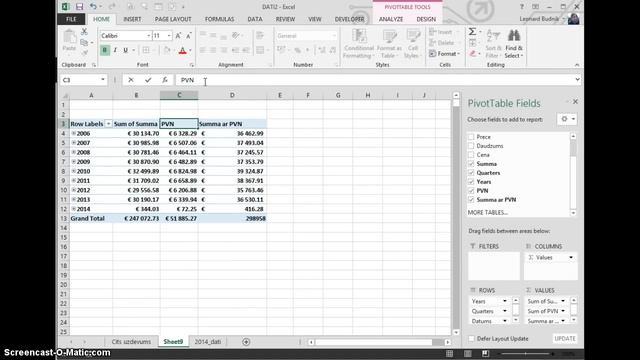Uncheck the Summa field

(471, 164)
